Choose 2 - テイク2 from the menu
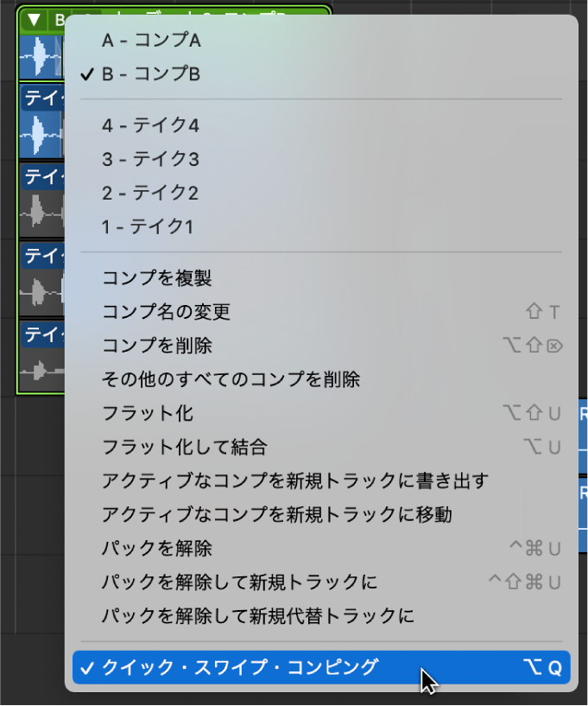 pyautogui.click(x=321, y=194)
